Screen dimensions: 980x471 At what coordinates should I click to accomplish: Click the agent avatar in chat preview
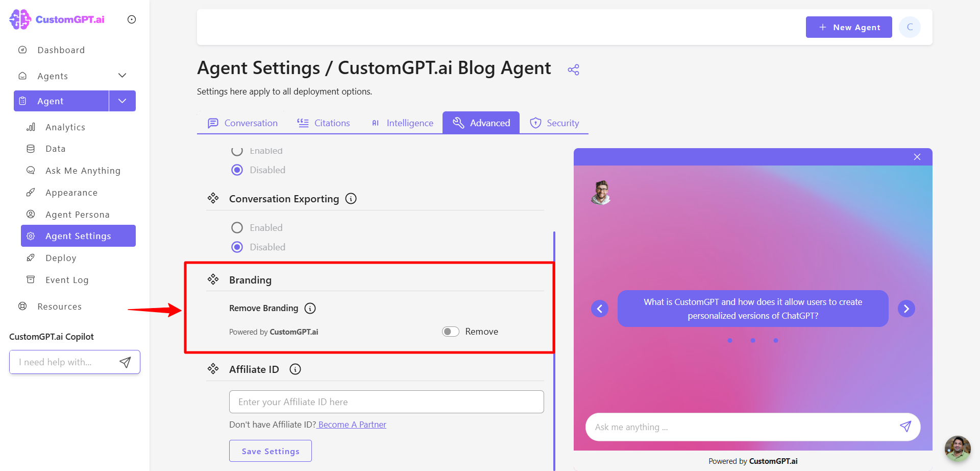click(x=601, y=192)
